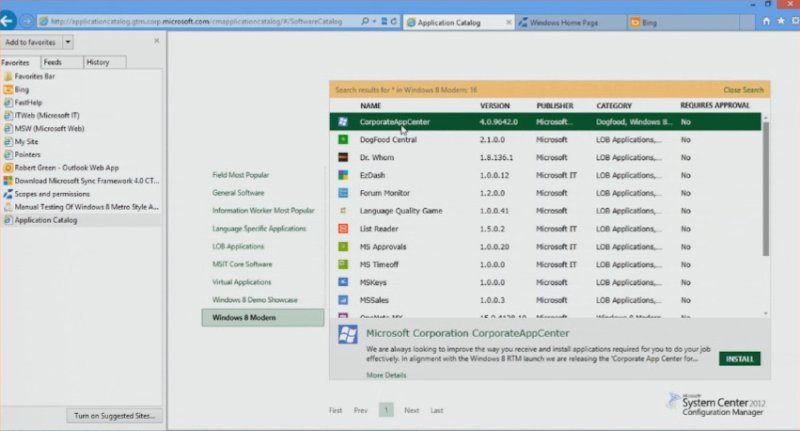Go to the Next results page
Image resolution: width=800 pixels, height=431 pixels.
click(411, 410)
